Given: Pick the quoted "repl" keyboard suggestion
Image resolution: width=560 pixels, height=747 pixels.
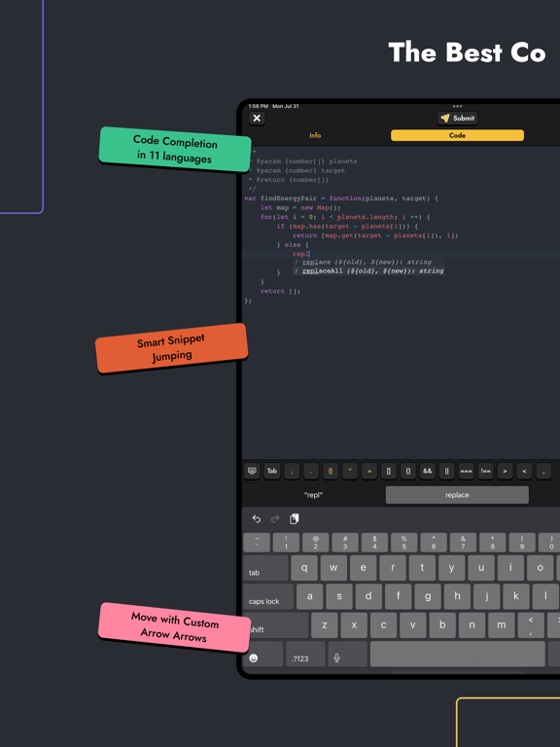Looking at the screenshot, I should pyautogui.click(x=313, y=495).
